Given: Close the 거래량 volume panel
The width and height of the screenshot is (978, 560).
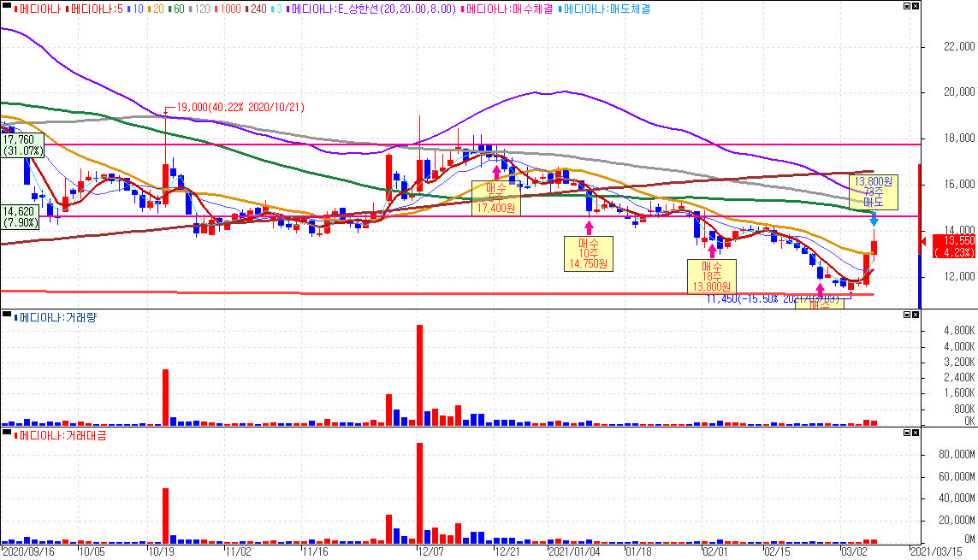Looking at the screenshot, I should click(x=916, y=315).
